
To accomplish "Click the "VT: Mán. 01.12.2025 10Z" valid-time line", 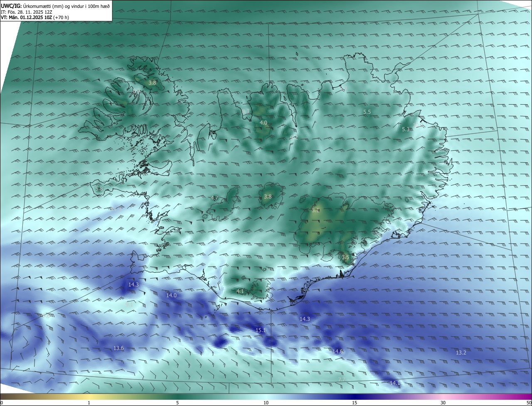I will (26, 17).
